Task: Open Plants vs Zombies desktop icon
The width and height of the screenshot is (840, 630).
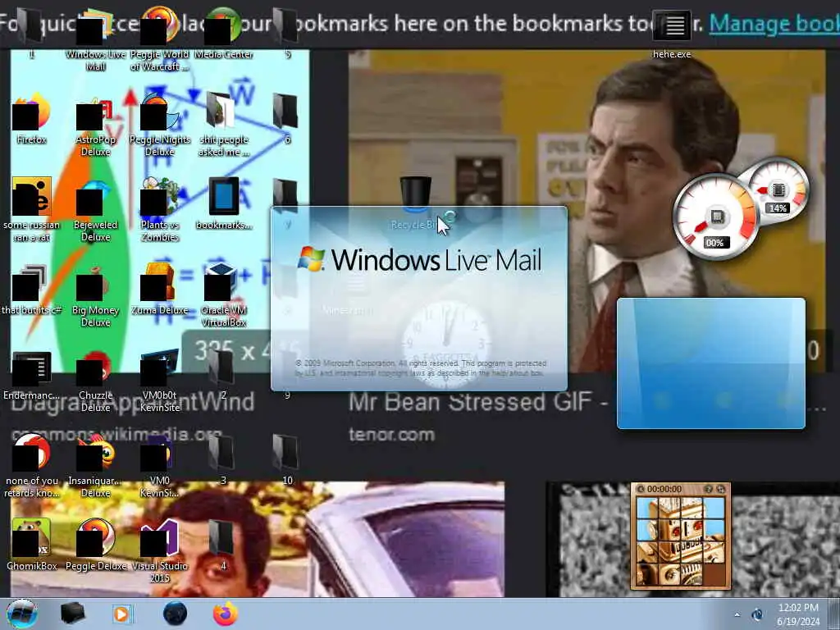Action: point(160,210)
